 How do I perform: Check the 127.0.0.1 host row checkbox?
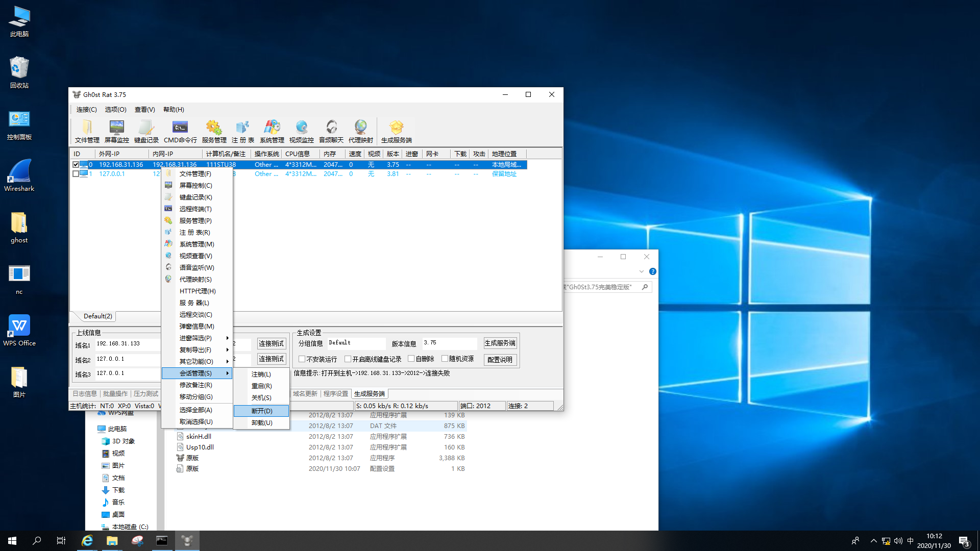tap(76, 174)
